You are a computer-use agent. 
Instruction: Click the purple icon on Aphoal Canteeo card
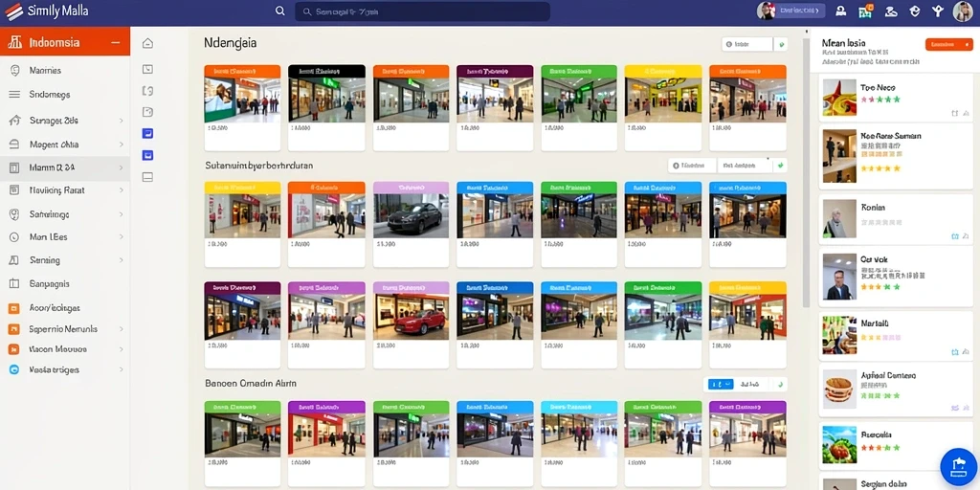pyautogui.click(x=955, y=408)
